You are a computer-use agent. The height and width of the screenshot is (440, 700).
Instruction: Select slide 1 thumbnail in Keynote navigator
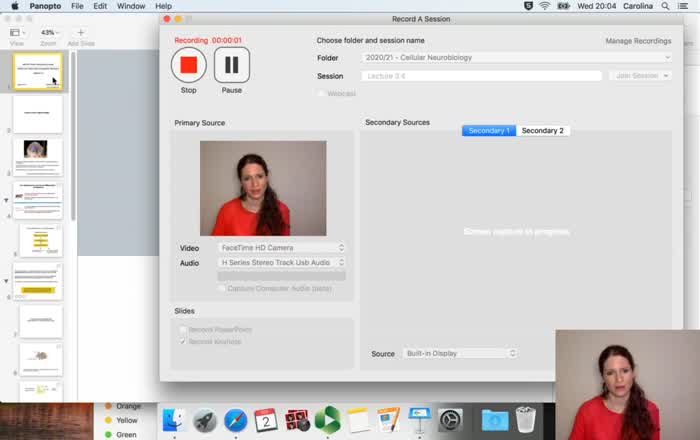click(38, 71)
